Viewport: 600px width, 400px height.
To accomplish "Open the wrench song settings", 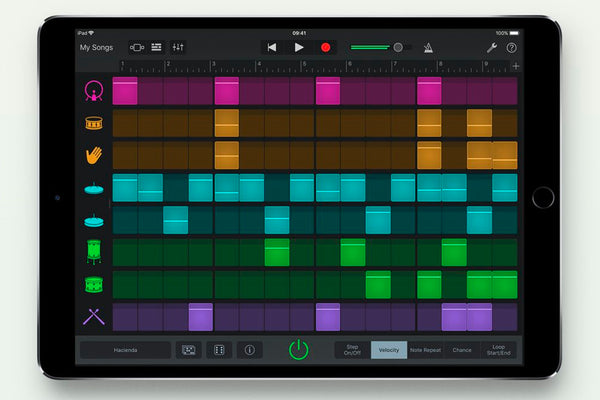I will (491, 47).
